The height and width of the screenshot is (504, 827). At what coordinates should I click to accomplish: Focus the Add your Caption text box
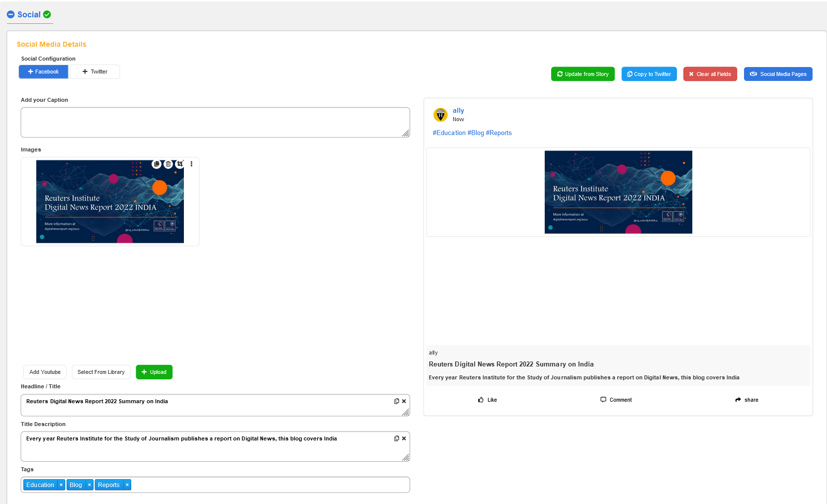coord(215,122)
